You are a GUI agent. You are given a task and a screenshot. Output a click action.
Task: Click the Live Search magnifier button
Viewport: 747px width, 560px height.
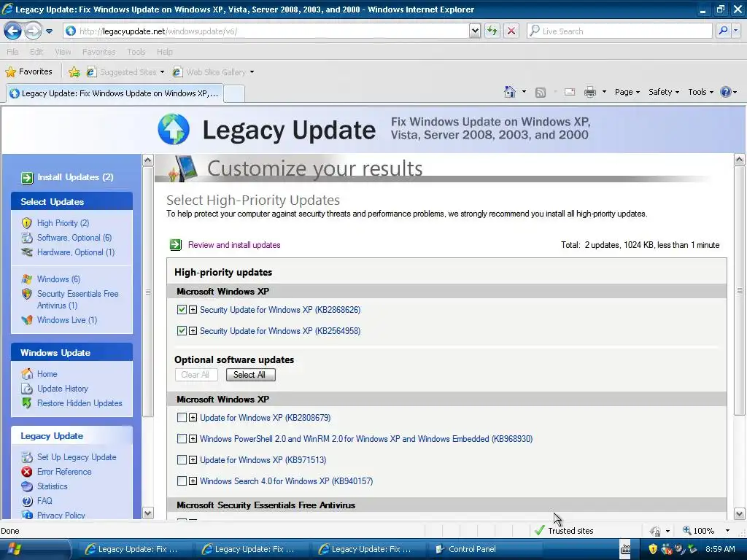click(x=723, y=31)
